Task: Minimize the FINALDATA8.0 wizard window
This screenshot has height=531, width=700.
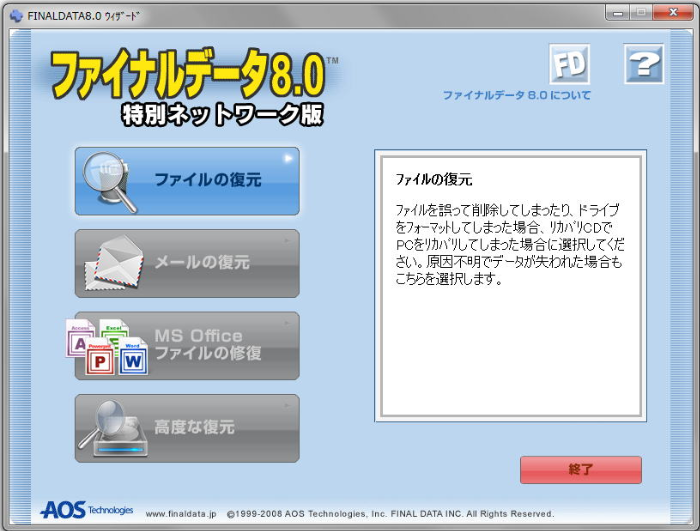Action: 615,13
